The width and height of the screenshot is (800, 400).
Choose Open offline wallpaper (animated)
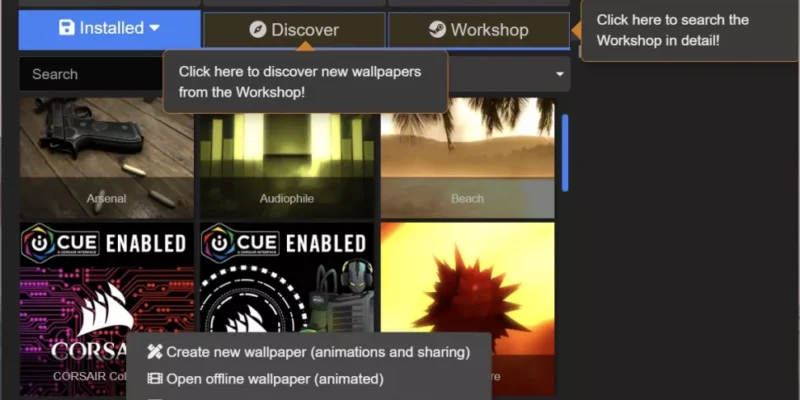[275, 379]
